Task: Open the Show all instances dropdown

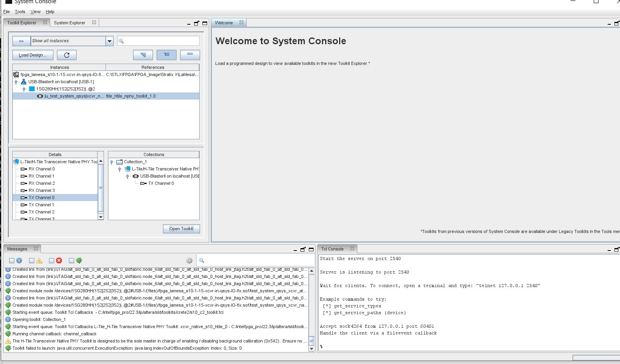Action: pyautogui.click(x=109, y=41)
